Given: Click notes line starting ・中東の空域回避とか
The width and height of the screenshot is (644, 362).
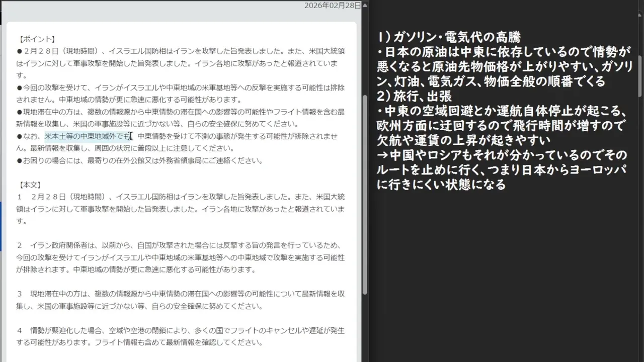Looking at the screenshot, I should point(502,111).
